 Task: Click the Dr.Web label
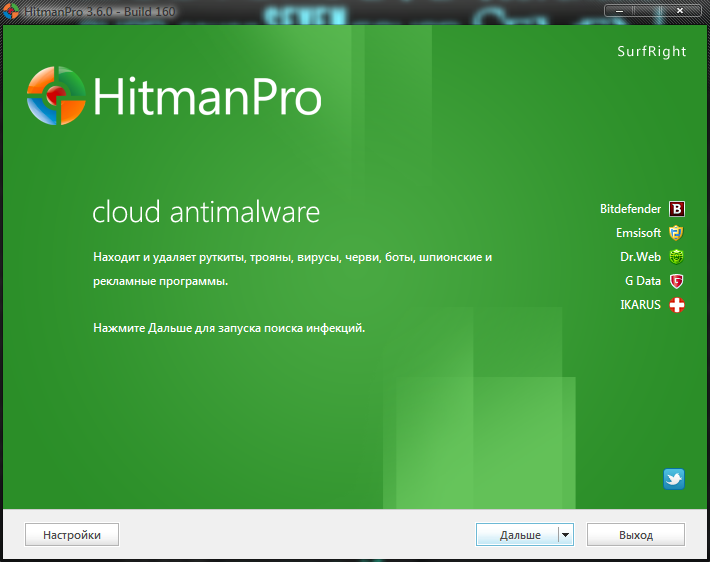[640, 257]
